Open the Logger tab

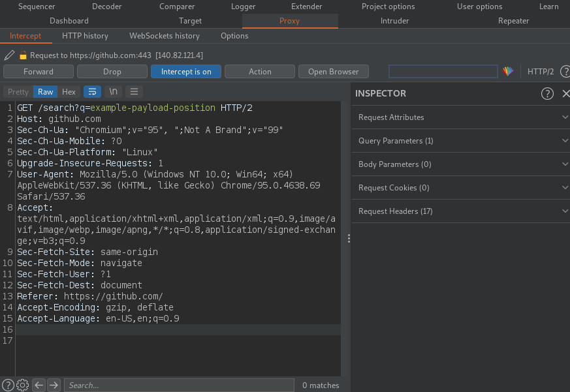tap(243, 7)
